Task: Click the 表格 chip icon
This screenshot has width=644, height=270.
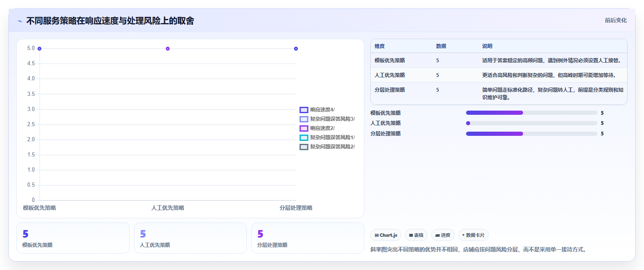Action: [x=411, y=236]
